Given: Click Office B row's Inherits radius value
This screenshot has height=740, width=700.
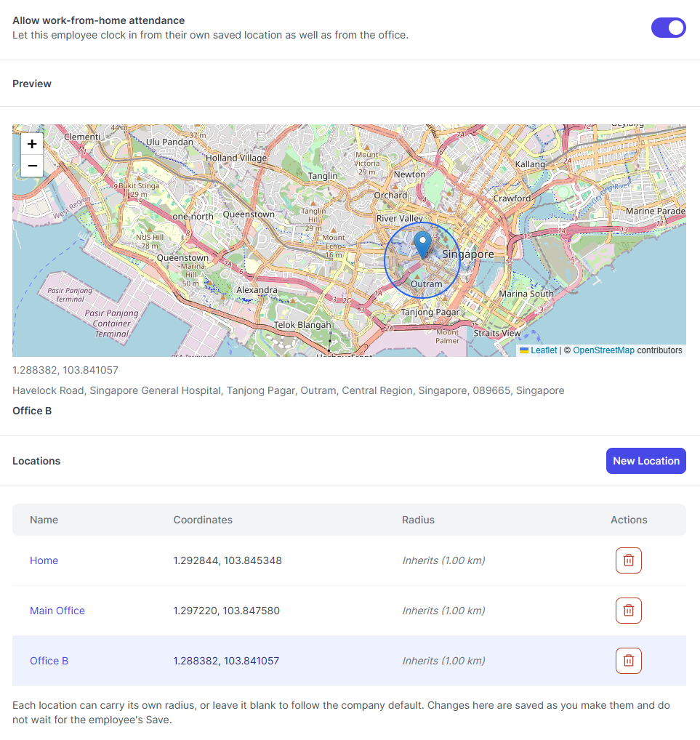Looking at the screenshot, I should [x=443, y=661].
